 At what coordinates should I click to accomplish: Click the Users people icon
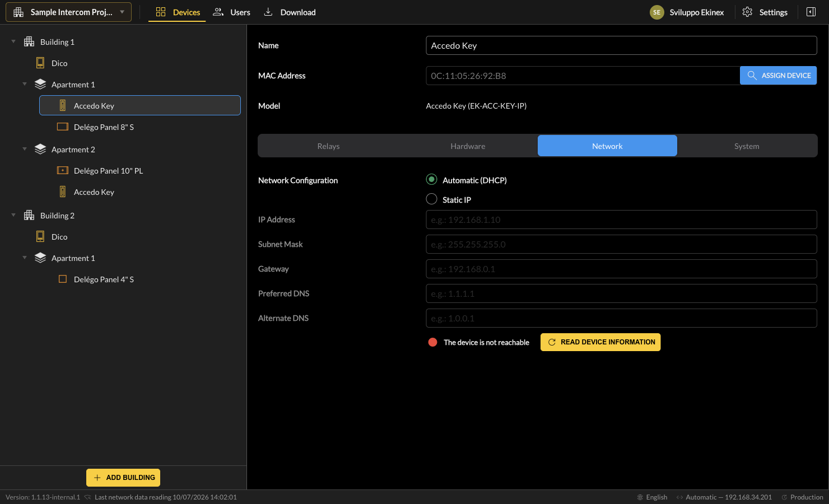(x=218, y=12)
